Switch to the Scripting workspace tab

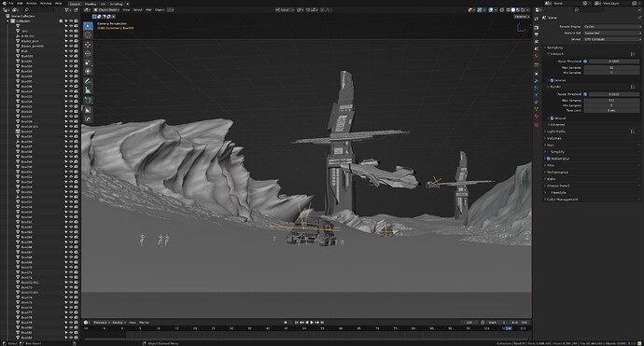coord(117,4)
